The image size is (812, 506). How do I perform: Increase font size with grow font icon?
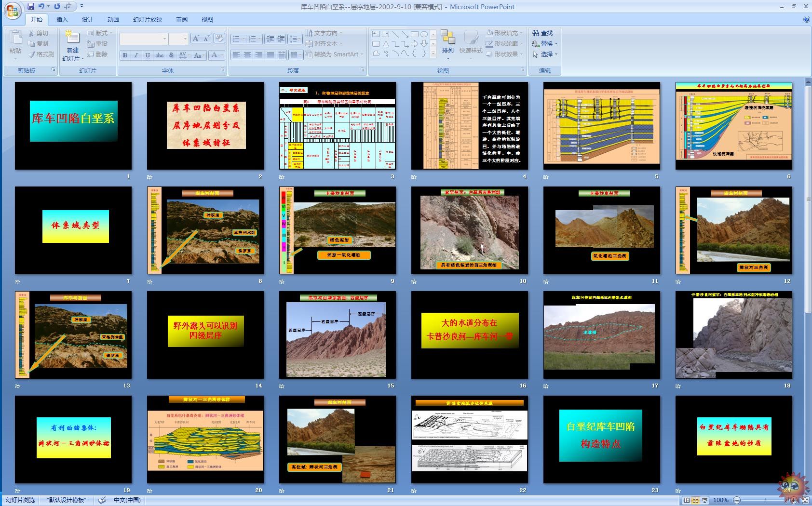tap(195, 39)
